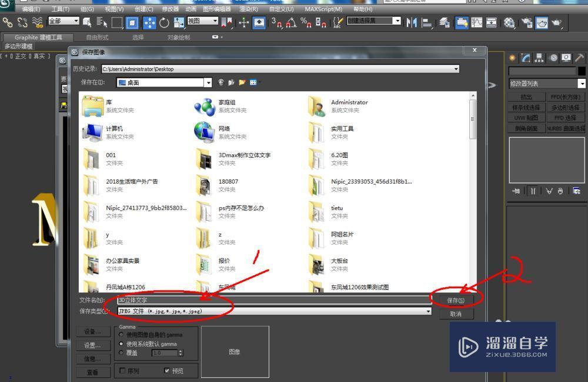The height and width of the screenshot is (382, 588).
Task: Click the 保存 save button
Action: [456, 300]
